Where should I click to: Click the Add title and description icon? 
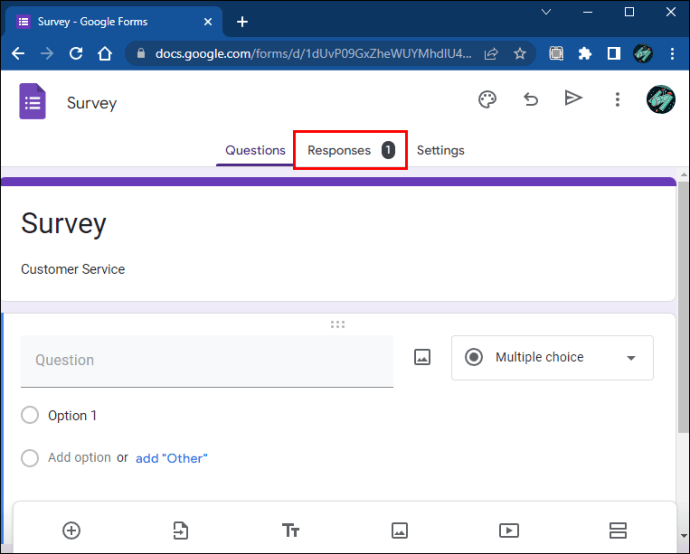pyautogui.click(x=290, y=530)
